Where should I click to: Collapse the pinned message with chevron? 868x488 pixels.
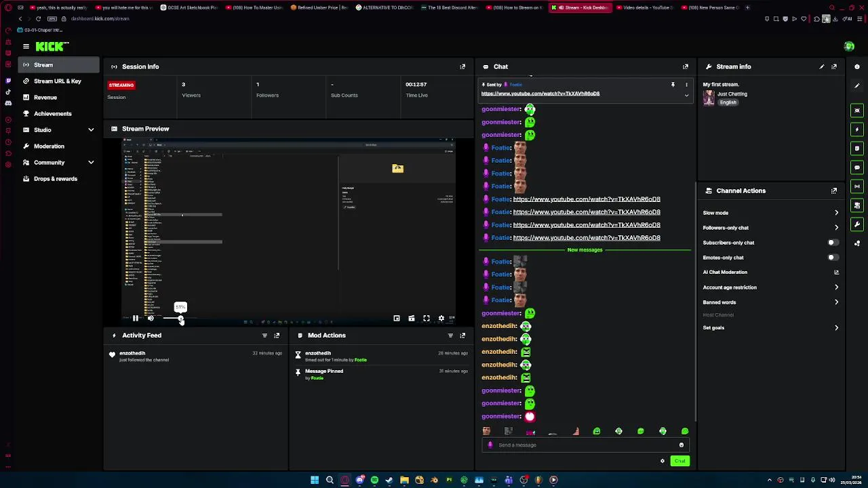(686, 96)
